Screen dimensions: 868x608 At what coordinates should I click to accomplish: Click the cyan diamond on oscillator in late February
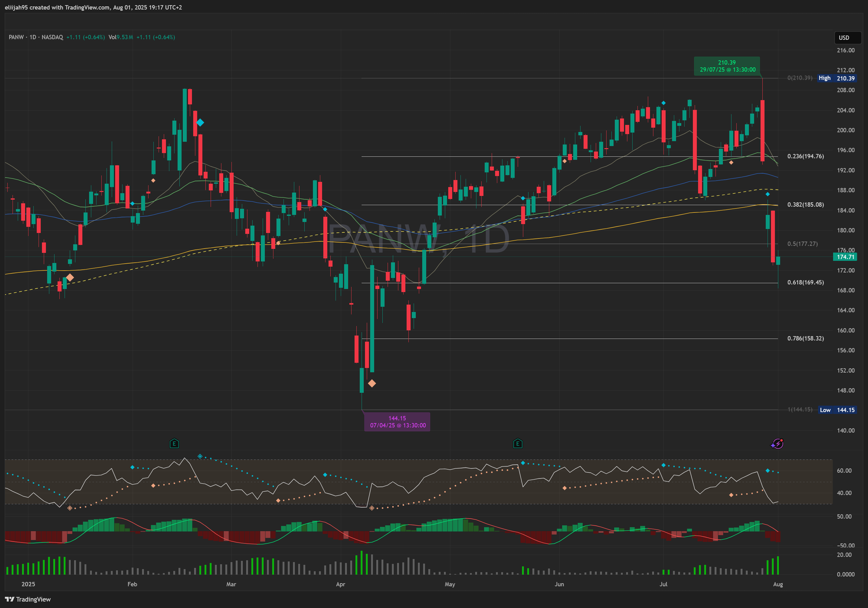pos(200,456)
